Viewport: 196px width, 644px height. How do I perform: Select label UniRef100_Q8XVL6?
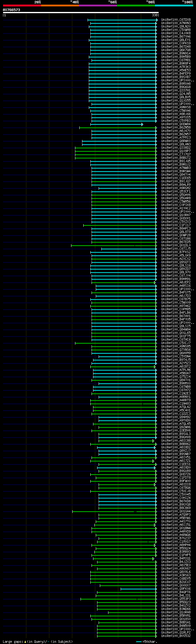point(176,572)
